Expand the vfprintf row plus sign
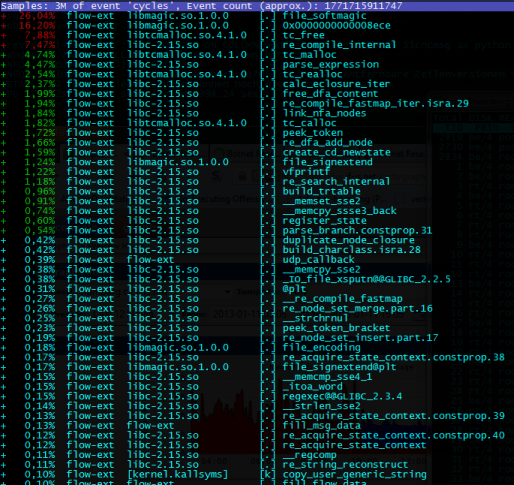Screen dimensions: 514x485 tap(3, 172)
